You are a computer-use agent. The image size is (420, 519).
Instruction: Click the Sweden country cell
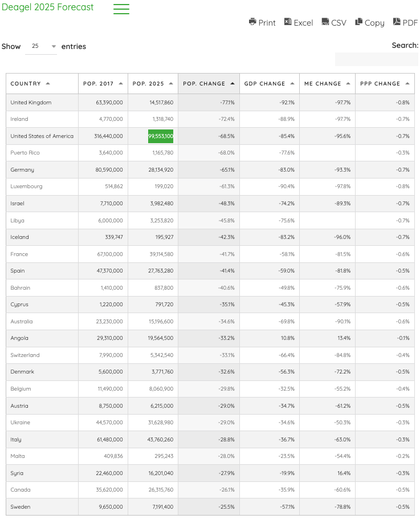pos(21,507)
